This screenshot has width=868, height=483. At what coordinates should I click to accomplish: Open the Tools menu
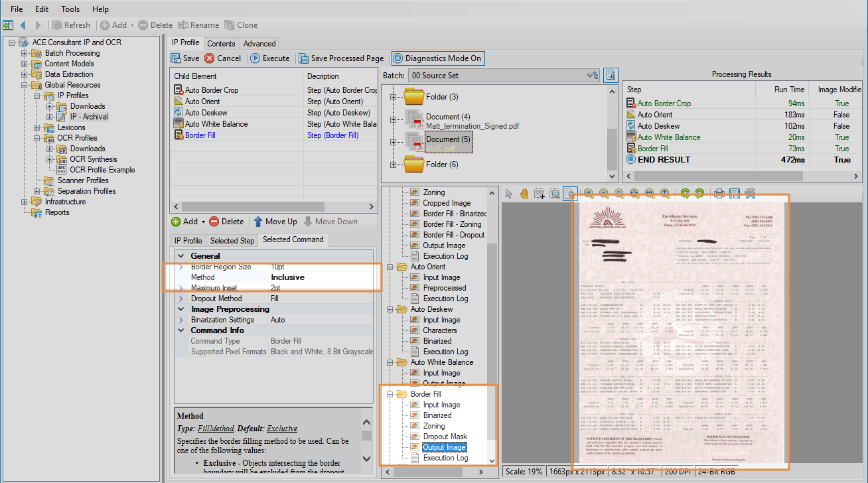click(x=70, y=9)
